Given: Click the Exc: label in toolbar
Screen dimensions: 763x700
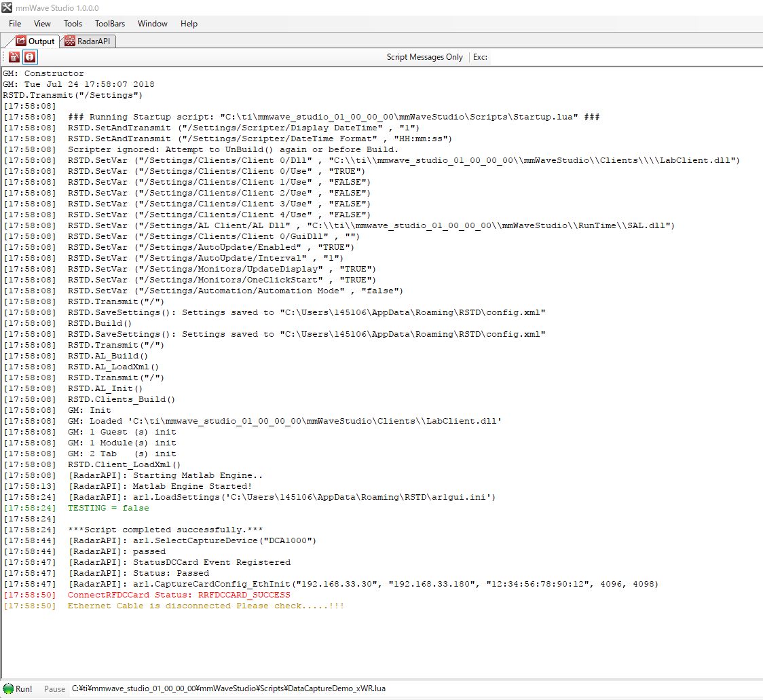Looking at the screenshot, I should pos(480,57).
